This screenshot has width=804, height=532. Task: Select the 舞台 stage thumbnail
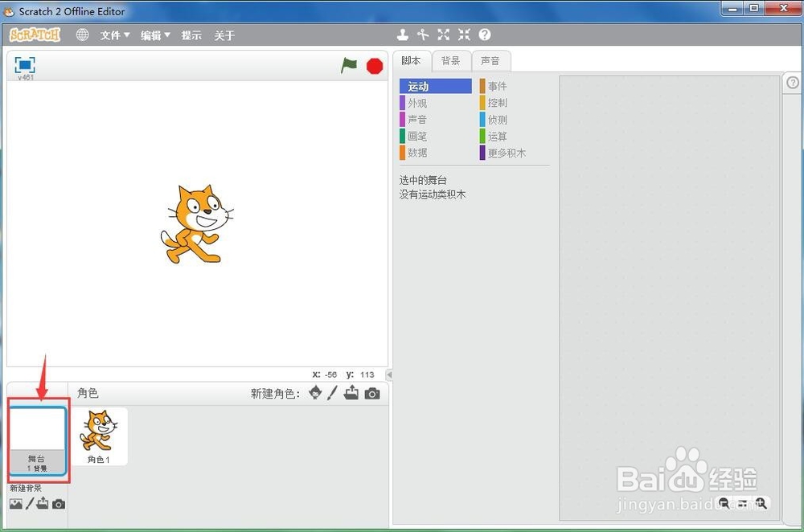(38, 440)
